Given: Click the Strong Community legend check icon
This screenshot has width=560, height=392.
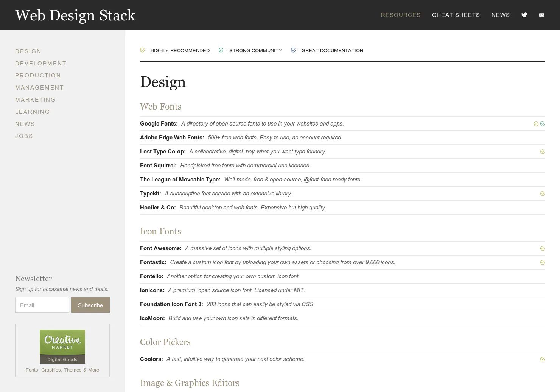Looking at the screenshot, I should 221,50.
